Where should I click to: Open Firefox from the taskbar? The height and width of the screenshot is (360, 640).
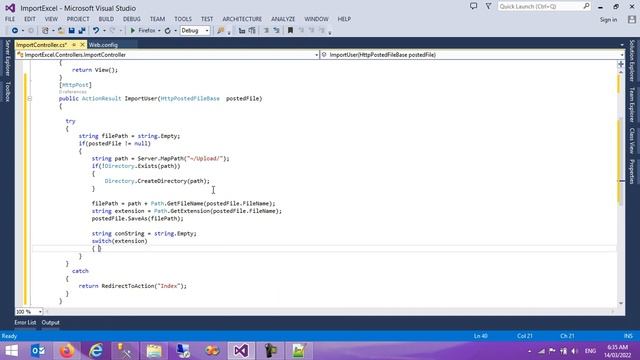click(x=67, y=351)
